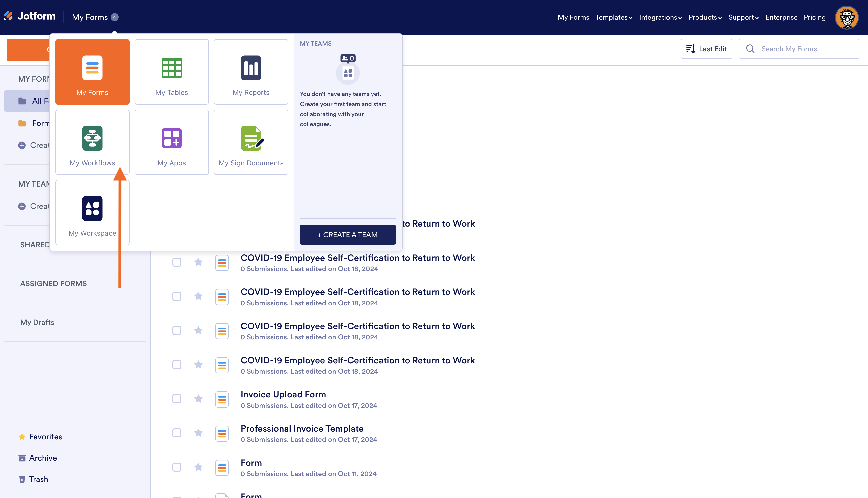Viewport: 868px width, 498px height.
Task: Open the My Reports tile
Action: coord(251,72)
